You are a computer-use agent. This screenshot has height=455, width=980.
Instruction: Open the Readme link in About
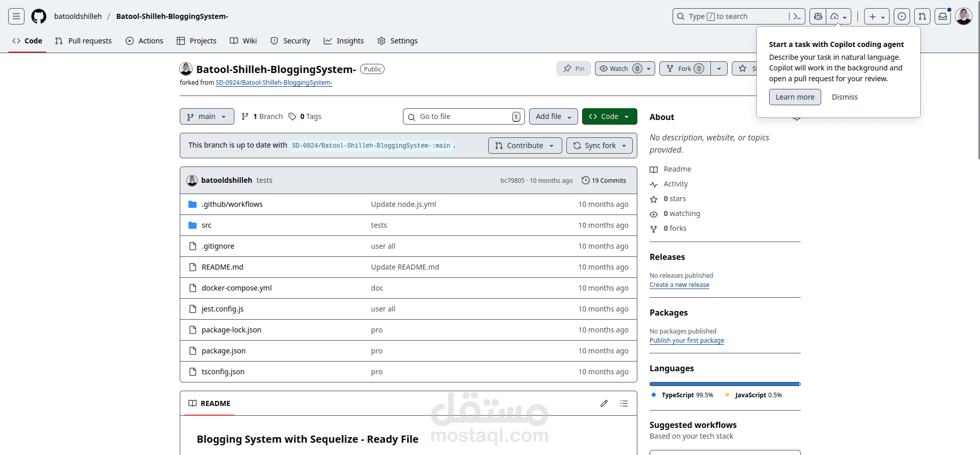pyautogui.click(x=671, y=169)
